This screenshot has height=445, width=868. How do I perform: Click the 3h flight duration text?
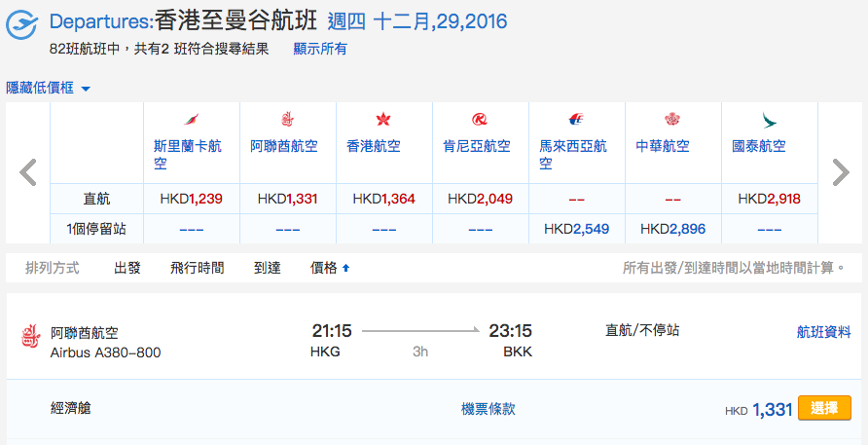click(420, 352)
